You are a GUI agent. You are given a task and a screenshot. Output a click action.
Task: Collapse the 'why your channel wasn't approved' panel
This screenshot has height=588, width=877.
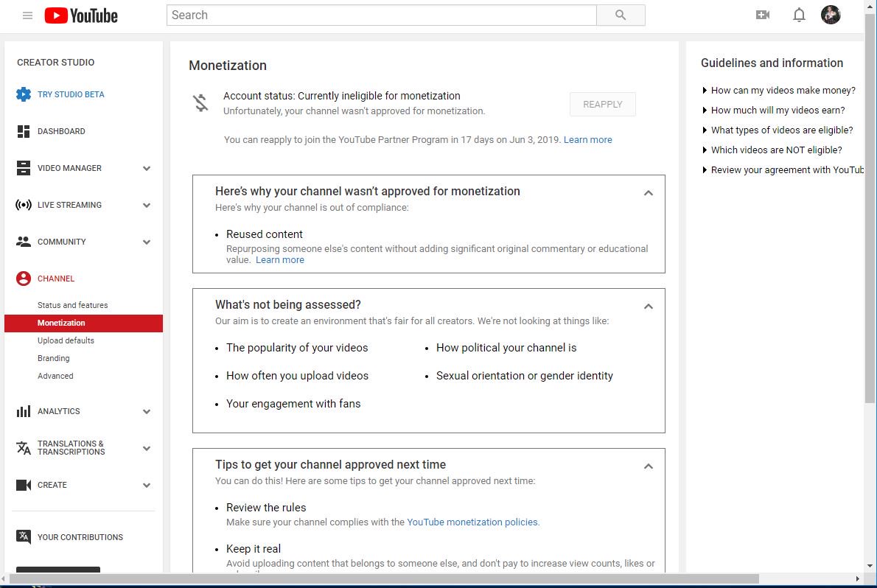[x=649, y=193]
